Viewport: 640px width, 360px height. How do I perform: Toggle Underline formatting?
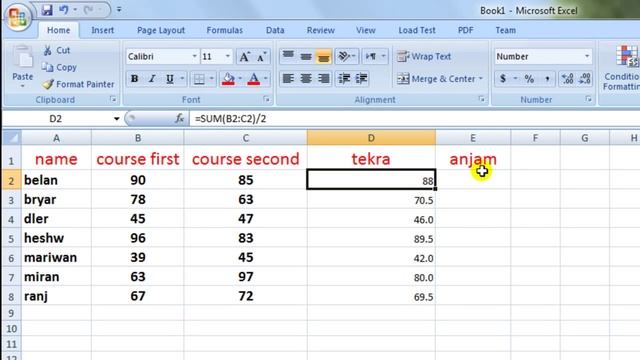point(170,79)
